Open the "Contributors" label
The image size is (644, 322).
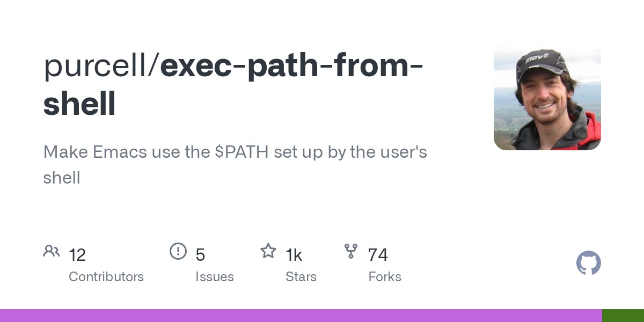[106, 277]
